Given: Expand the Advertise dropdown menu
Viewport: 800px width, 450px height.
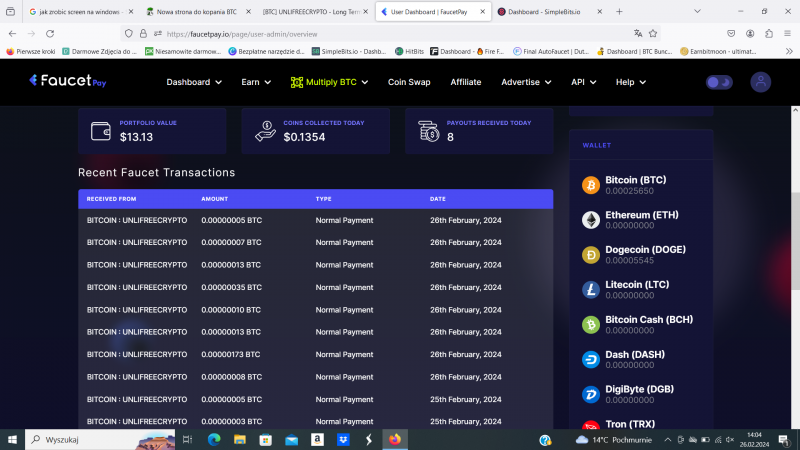Looking at the screenshot, I should (x=525, y=82).
